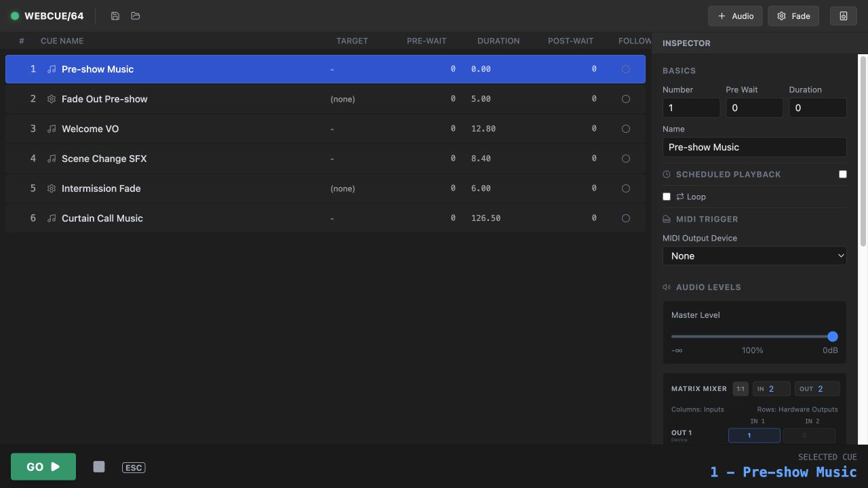Select the Welcome VO cue row
This screenshot has height=488, width=868.
point(325,129)
